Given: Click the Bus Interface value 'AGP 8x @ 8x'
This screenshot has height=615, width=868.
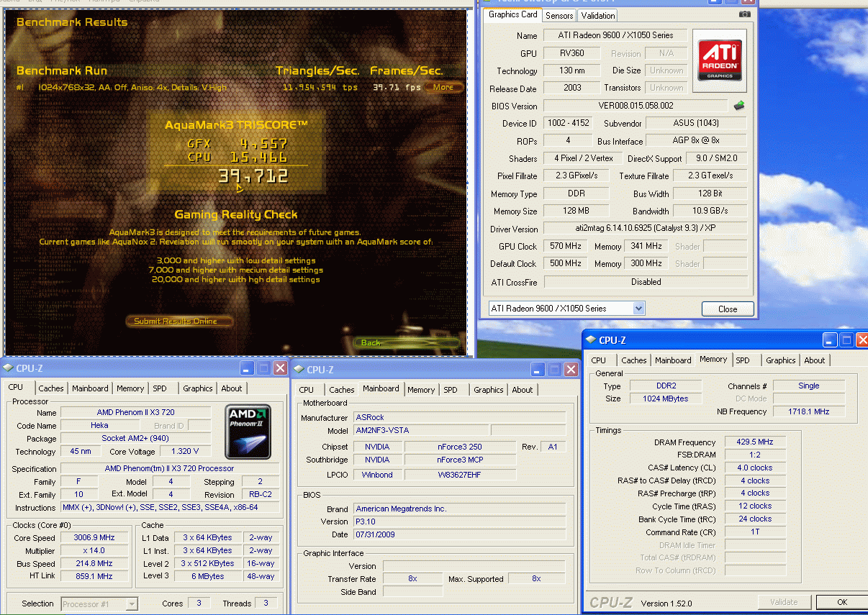Looking at the screenshot, I should tap(696, 141).
